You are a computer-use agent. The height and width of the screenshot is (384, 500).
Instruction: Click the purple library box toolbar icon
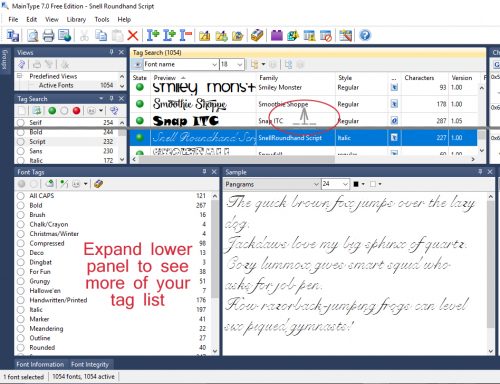point(277,35)
